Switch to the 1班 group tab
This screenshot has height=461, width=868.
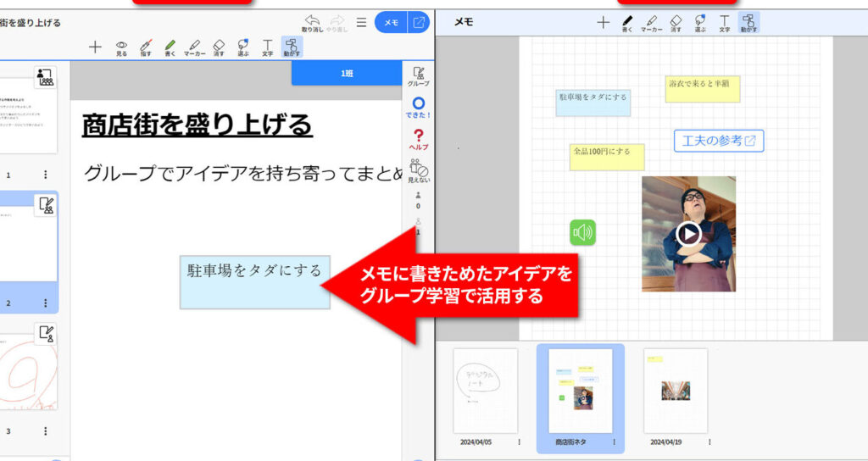click(347, 74)
